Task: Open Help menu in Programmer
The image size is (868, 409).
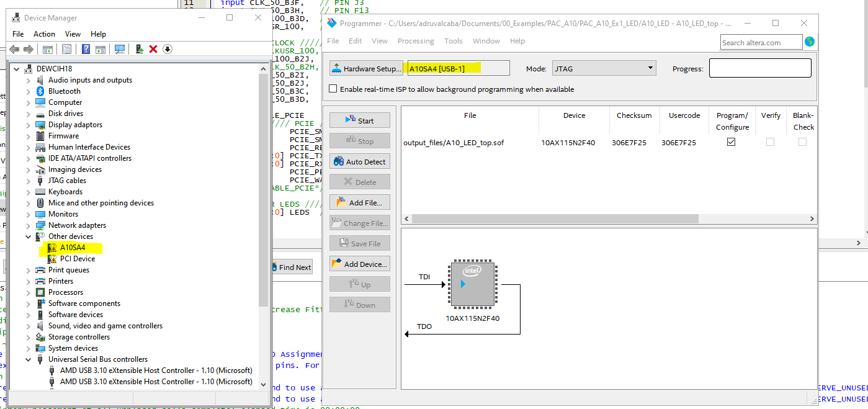Action: pos(517,41)
